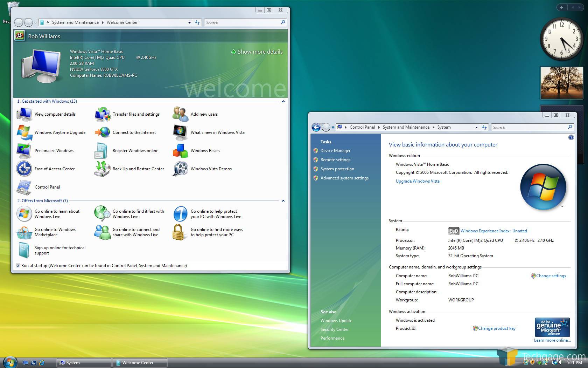The height and width of the screenshot is (368, 588).
Task: Click System and Maintenance breadcrumb in System window
Action: (x=406, y=127)
